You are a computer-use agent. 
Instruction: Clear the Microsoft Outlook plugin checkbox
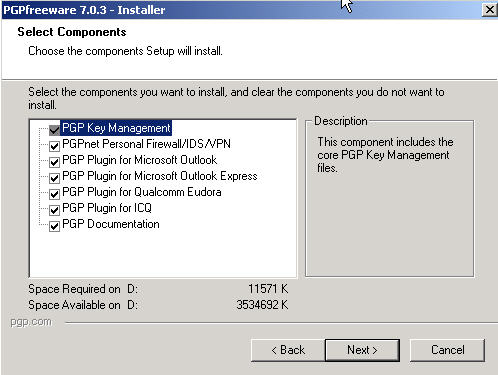pos(54,162)
